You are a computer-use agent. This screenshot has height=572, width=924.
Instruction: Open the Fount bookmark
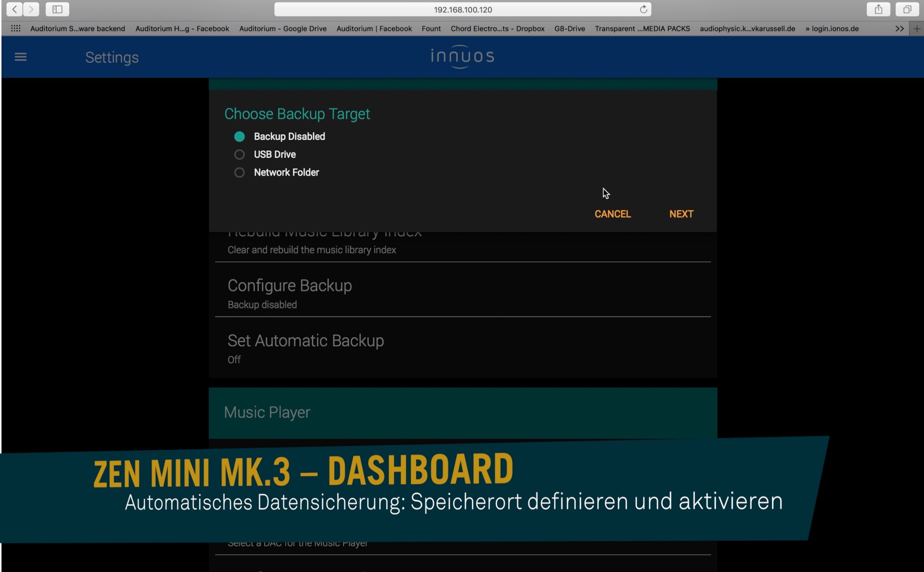[431, 28]
